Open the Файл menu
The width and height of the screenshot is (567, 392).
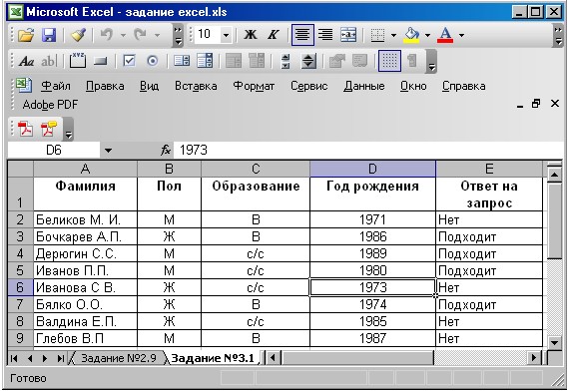(x=55, y=86)
